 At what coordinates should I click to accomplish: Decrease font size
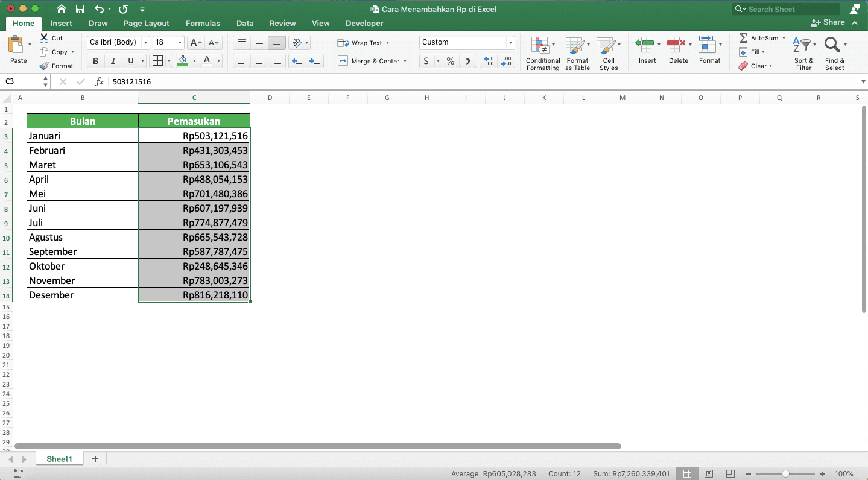(214, 43)
